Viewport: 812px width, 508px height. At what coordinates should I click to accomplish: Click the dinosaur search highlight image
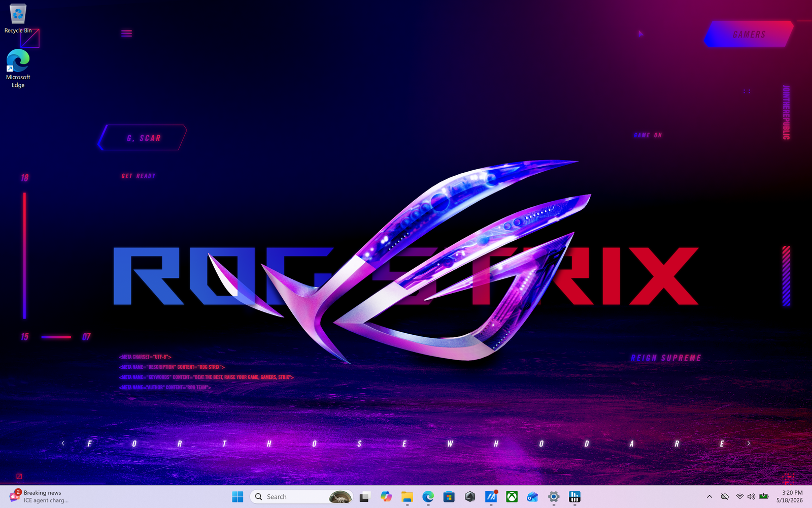tap(340, 497)
